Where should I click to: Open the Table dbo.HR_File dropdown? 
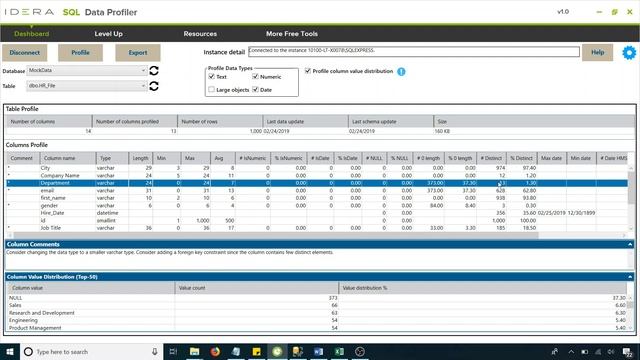[x=87, y=86]
